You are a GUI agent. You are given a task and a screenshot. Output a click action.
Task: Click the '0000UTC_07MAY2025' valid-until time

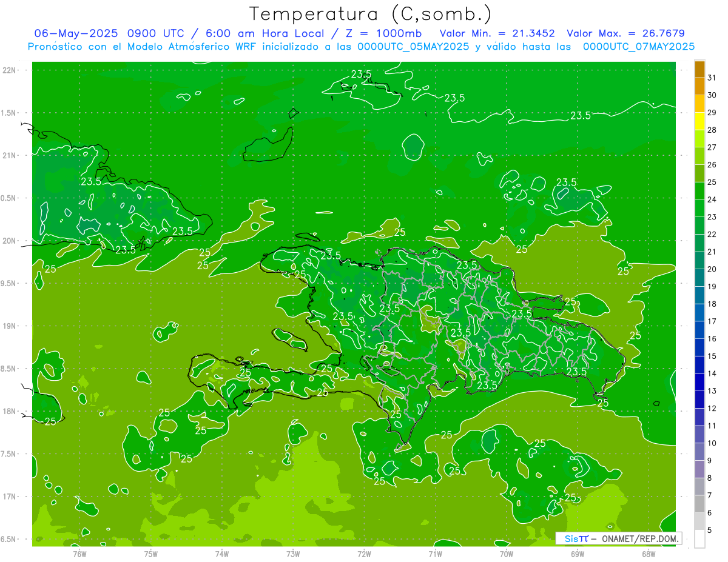pyautogui.click(x=639, y=47)
